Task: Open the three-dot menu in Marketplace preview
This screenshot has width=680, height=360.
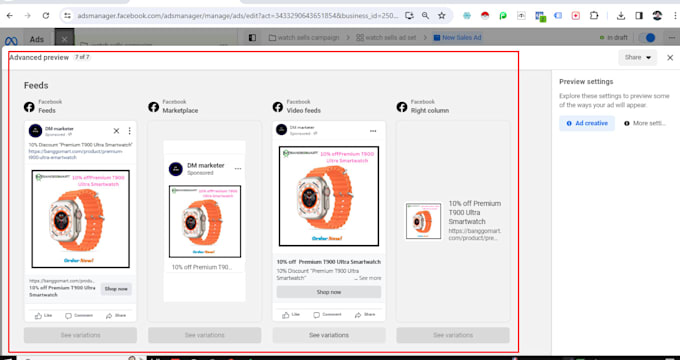Action: pos(238,169)
